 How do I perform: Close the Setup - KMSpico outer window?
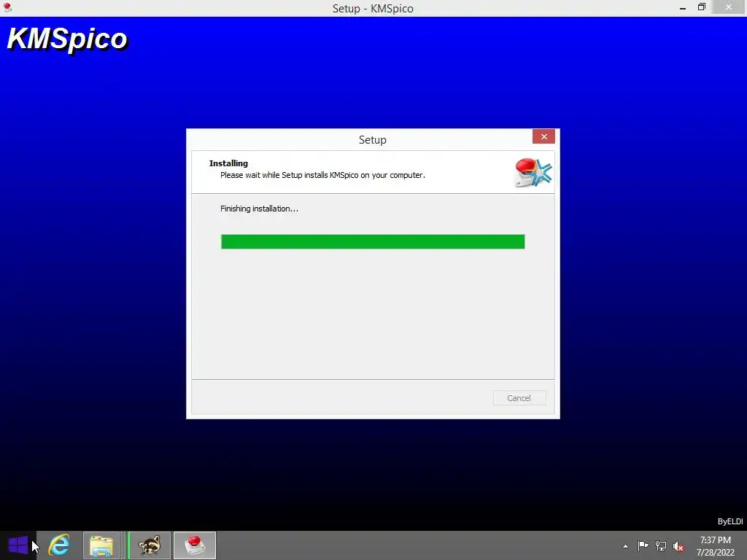(729, 7)
